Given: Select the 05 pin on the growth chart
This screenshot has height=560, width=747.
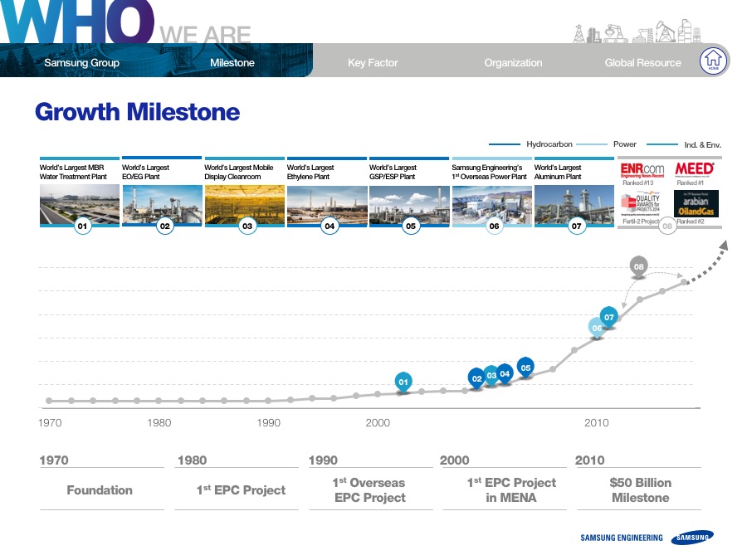Looking at the screenshot, I should tap(525, 368).
